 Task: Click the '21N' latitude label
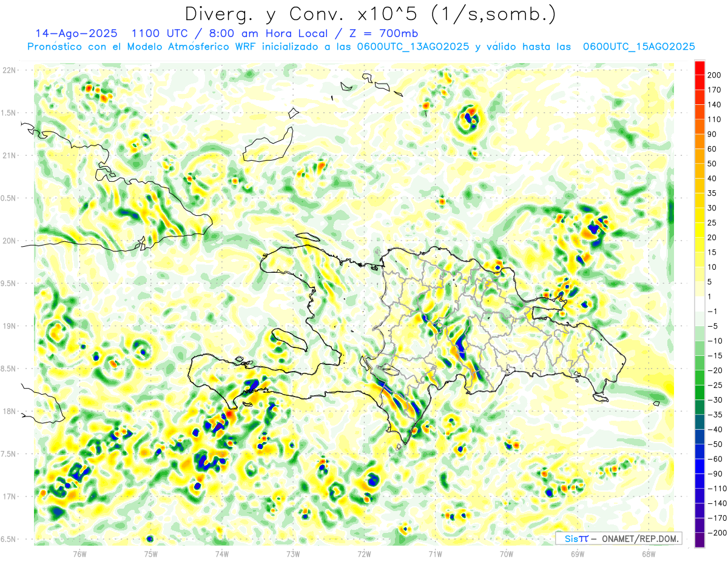click(9, 156)
